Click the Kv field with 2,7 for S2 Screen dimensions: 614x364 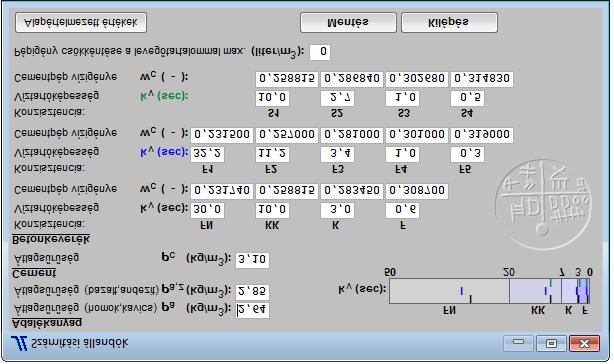(x=337, y=98)
